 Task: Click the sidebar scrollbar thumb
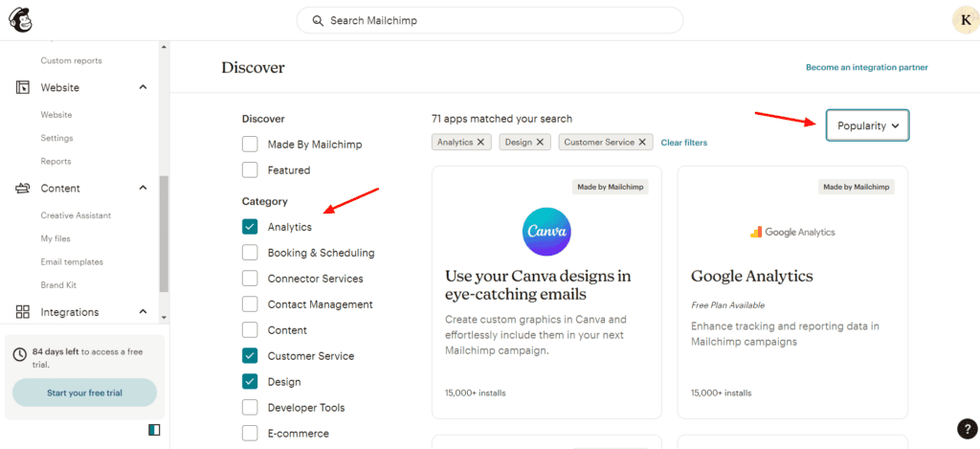click(x=164, y=234)
